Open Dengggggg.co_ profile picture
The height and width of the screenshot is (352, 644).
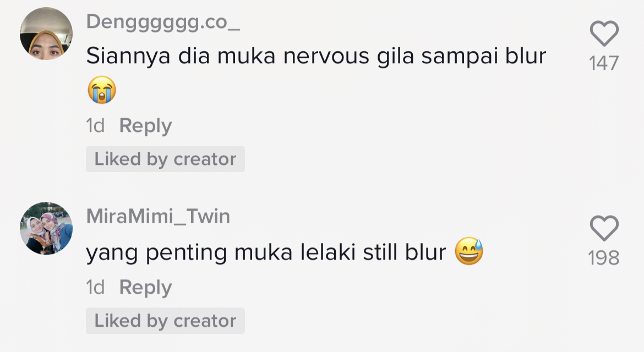point(46,34)
